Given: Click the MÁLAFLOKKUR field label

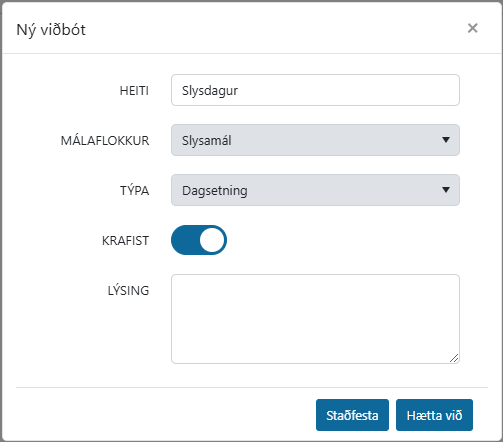Looking at the screenshot, I should tap(105, 141).
